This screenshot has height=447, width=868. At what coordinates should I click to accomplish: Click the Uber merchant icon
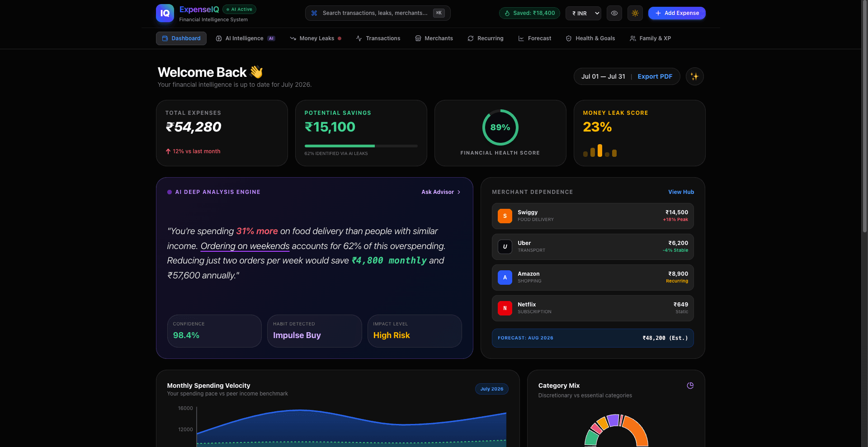[505, 247]
